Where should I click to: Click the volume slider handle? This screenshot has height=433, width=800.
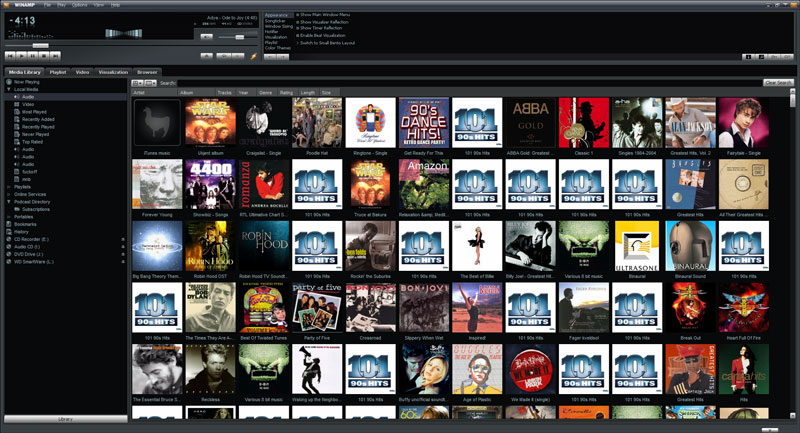(239, 37)
